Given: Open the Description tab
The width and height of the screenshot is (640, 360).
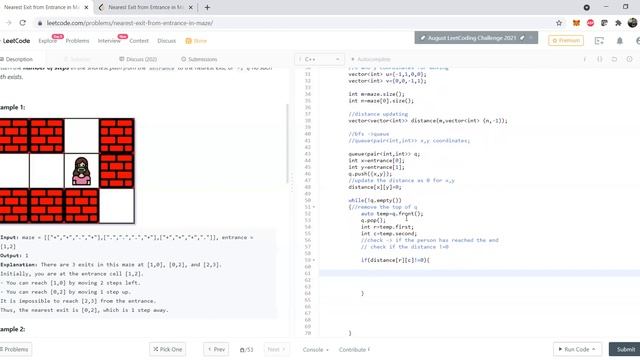Looking at the screenshot, I should tap(16, 59).
